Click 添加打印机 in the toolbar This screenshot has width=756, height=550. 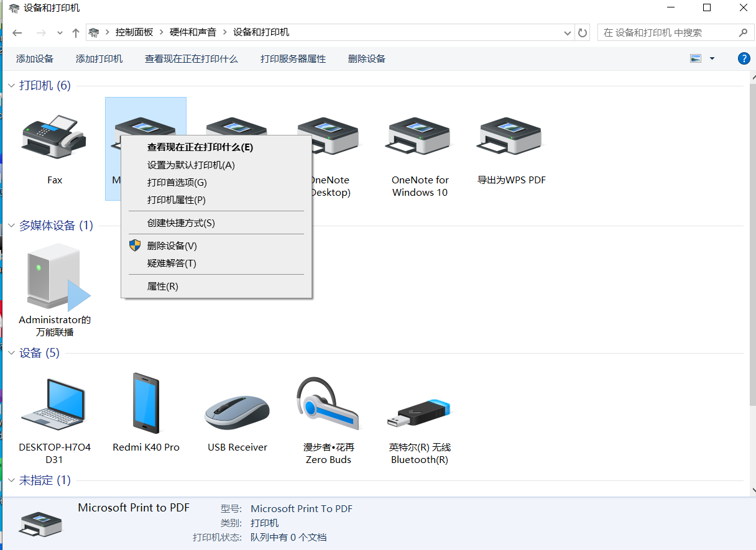point(99,59)
